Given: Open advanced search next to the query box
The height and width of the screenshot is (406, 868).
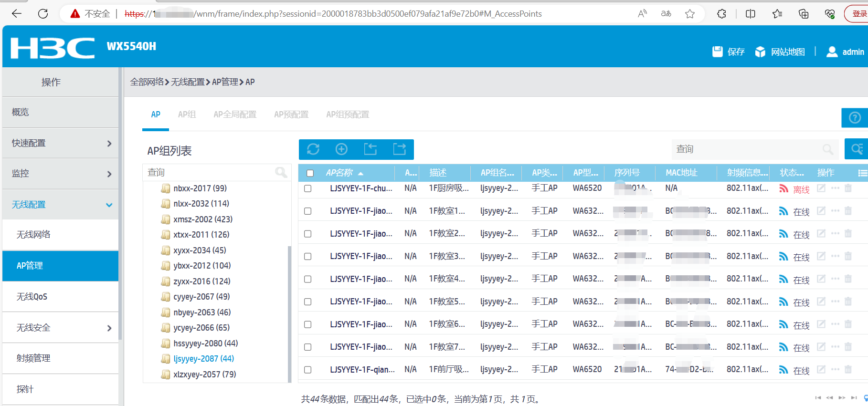Looking at the screenshot, I should click(857, 149).
